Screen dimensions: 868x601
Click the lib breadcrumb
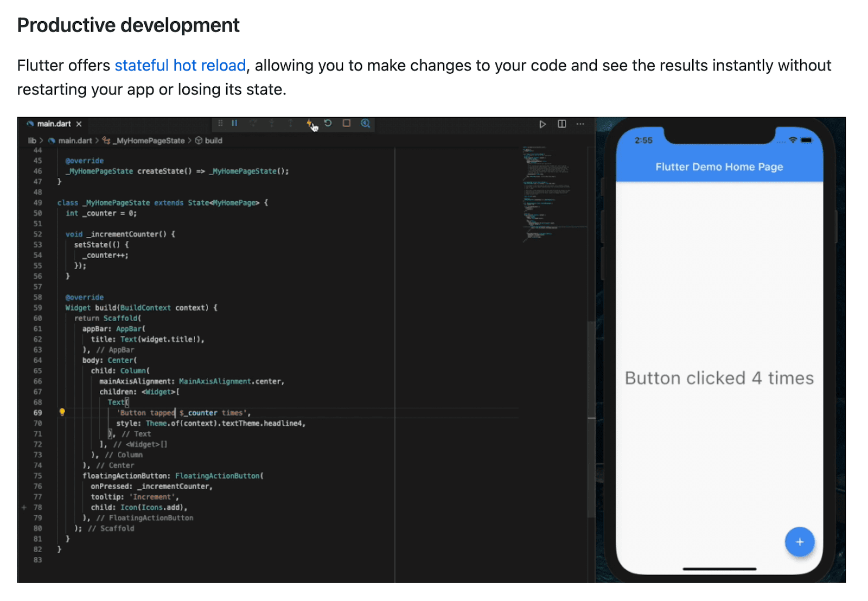pyautogui.click(x=32, y=140)
